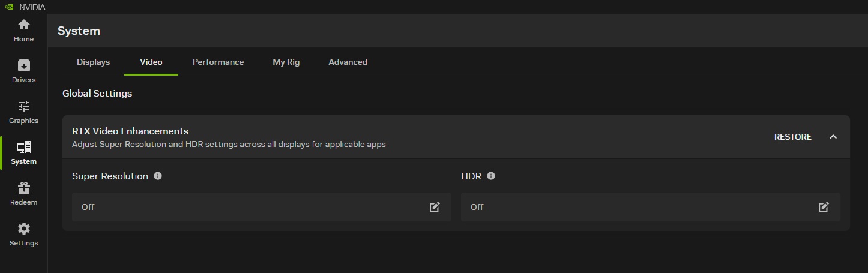Open the Redeem gift icon
Screen dimensions: 868x273
coord(24,188)
